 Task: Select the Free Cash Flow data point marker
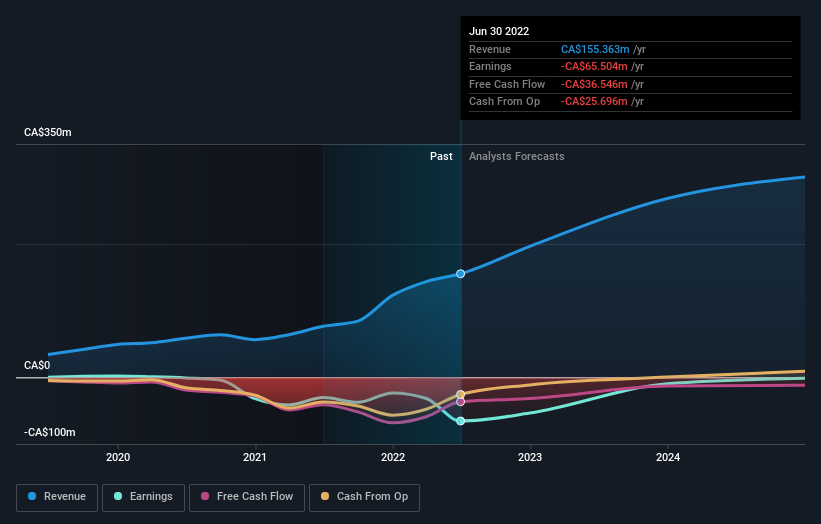[460, 402]
